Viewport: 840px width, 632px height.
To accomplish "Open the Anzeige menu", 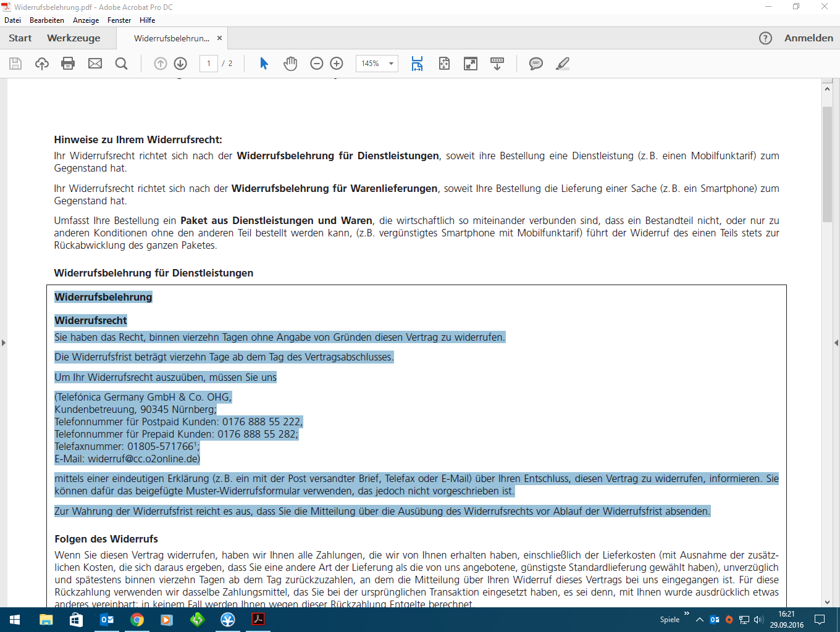I will (x=86, y=20).
